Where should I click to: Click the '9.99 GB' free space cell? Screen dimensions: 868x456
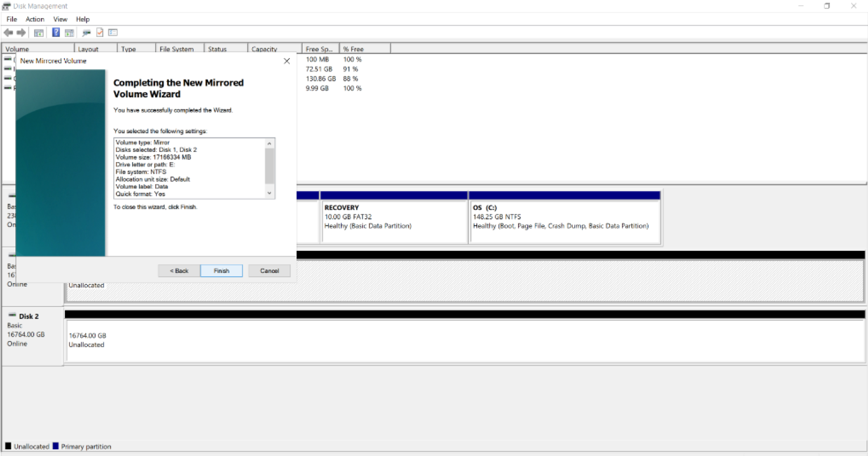pos(317,88)
